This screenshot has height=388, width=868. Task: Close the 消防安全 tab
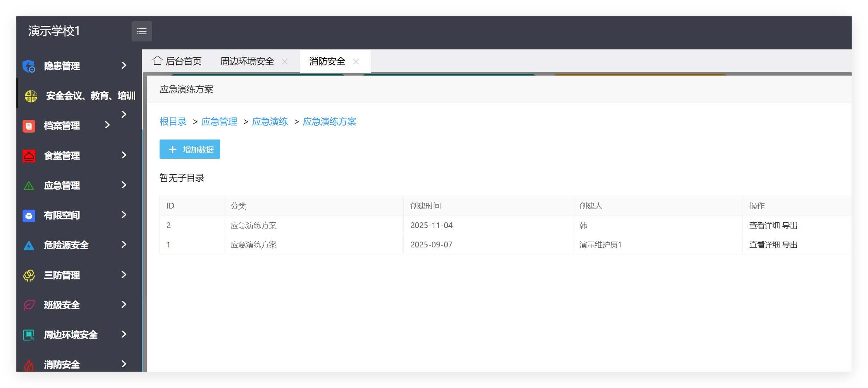[356, 61]
